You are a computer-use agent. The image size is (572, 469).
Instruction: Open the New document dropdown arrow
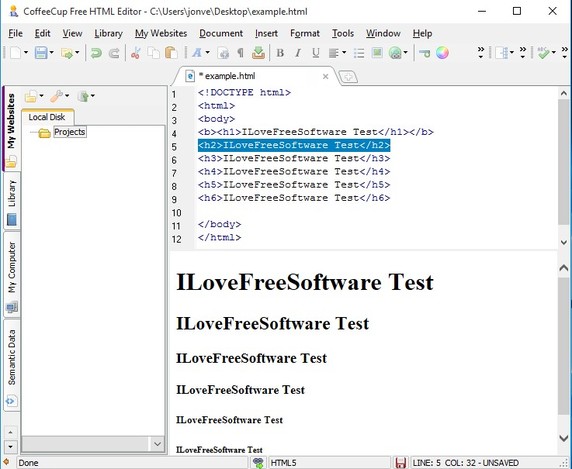pos(26,53)
